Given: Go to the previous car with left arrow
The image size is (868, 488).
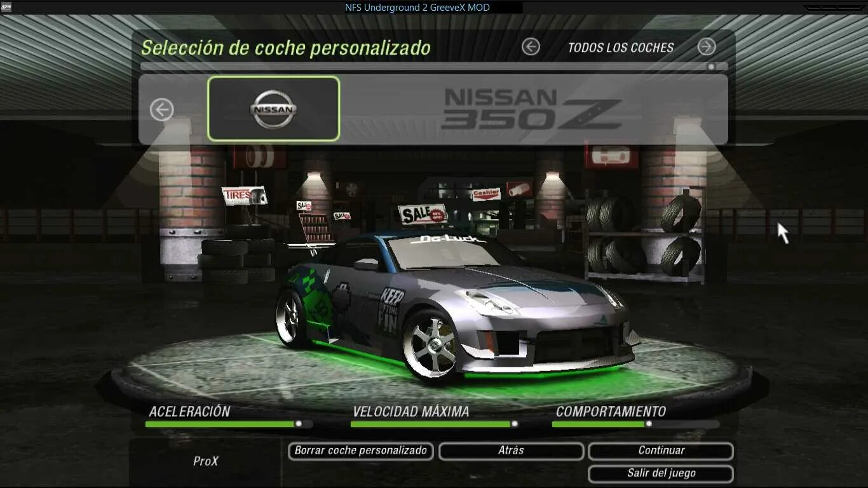Looking at the screenshot, I should pyautogui.click(x=161, y=110).
